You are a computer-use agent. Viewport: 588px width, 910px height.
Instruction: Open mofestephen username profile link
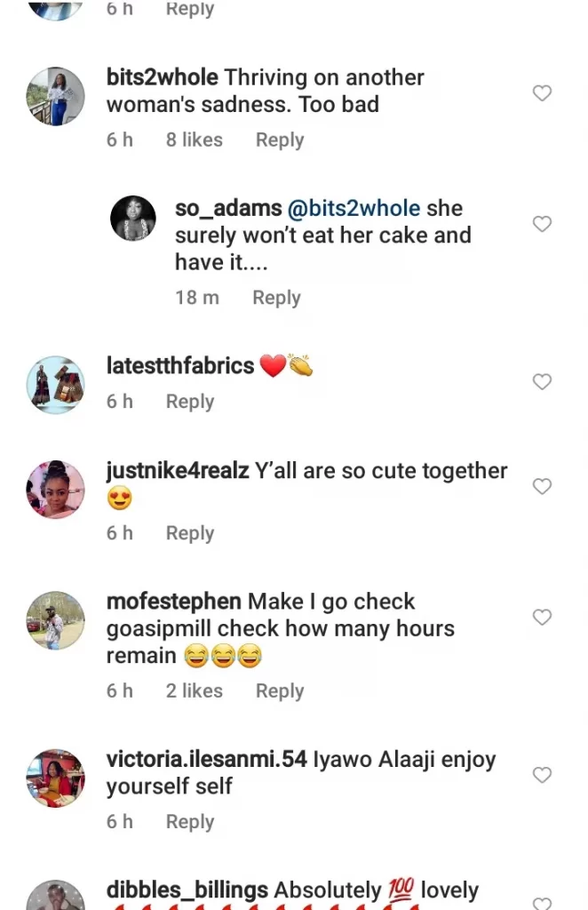coord(173,602)
